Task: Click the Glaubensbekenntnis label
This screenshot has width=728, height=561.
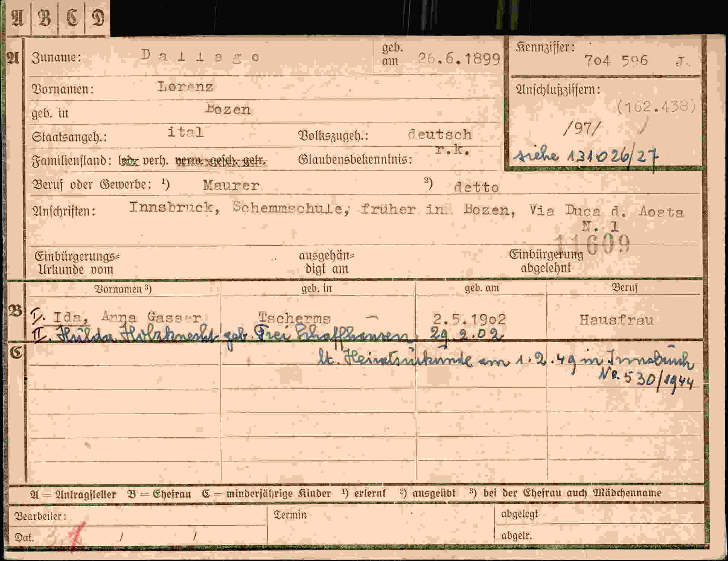Action: 355,159
